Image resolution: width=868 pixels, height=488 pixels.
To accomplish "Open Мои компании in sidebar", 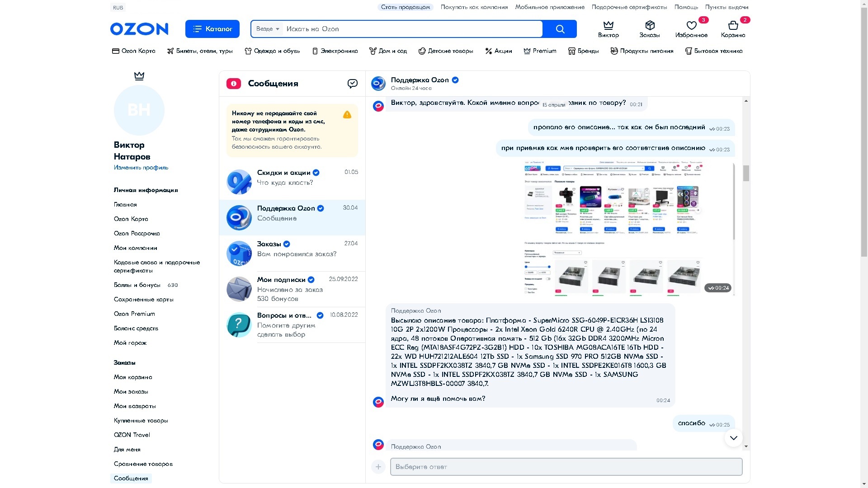I will coord(136,248).
